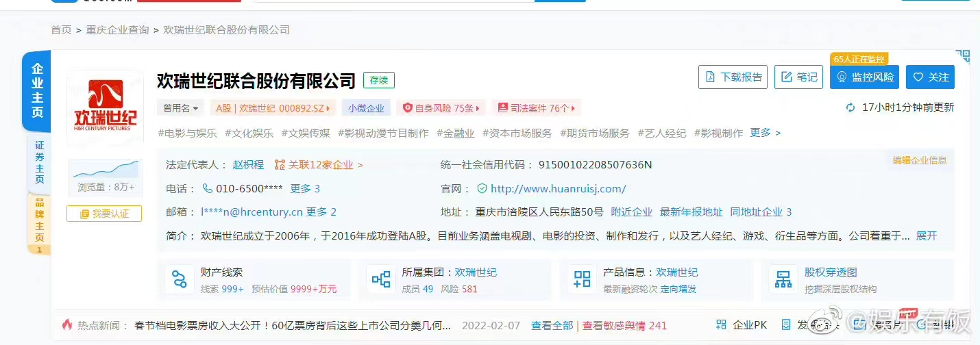This screenshot has width=980, height=345.
Task: Open legal representative 赵枳程 profile
Action: click(x=248, y=164)
